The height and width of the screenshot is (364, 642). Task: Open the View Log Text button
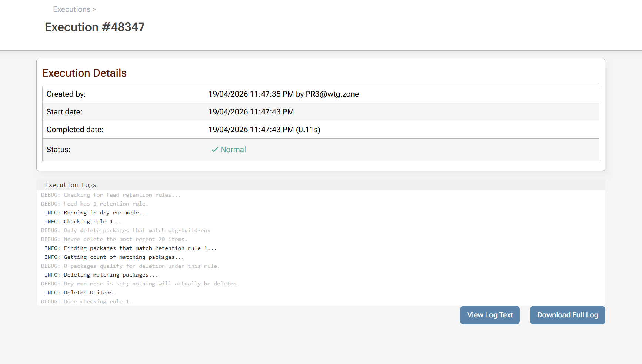coord(489,315)
